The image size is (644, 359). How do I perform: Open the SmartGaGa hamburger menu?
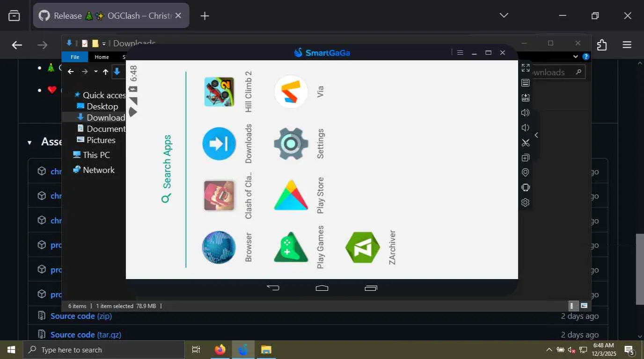tap(460, 53)
